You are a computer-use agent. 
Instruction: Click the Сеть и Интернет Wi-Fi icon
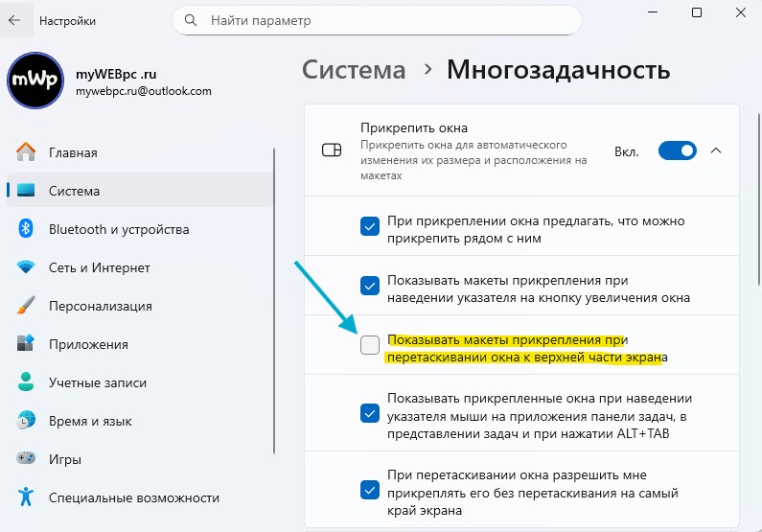pyautogui.click(x=26, y=267)
